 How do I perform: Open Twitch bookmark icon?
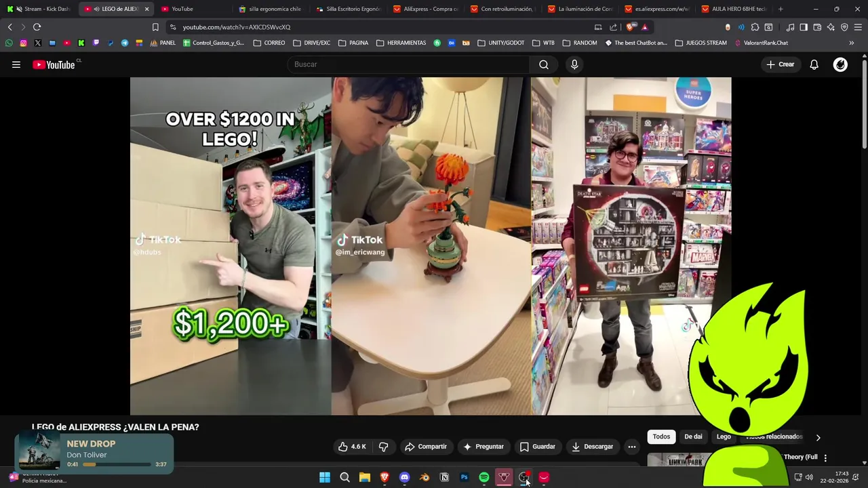(x=96, y=43)
